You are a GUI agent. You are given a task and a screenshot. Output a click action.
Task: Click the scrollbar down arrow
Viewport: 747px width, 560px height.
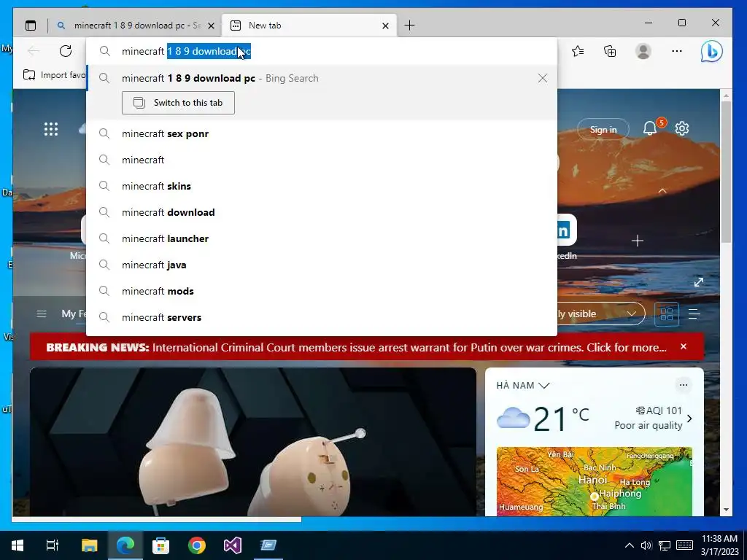(x=726, y=510)
